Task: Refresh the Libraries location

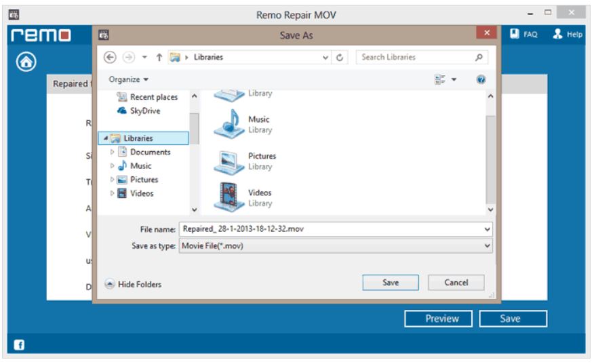Action: coord(344,58)
